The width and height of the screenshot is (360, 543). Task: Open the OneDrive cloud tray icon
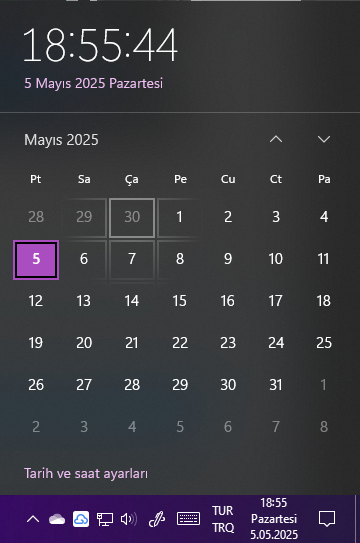point(57,519)
